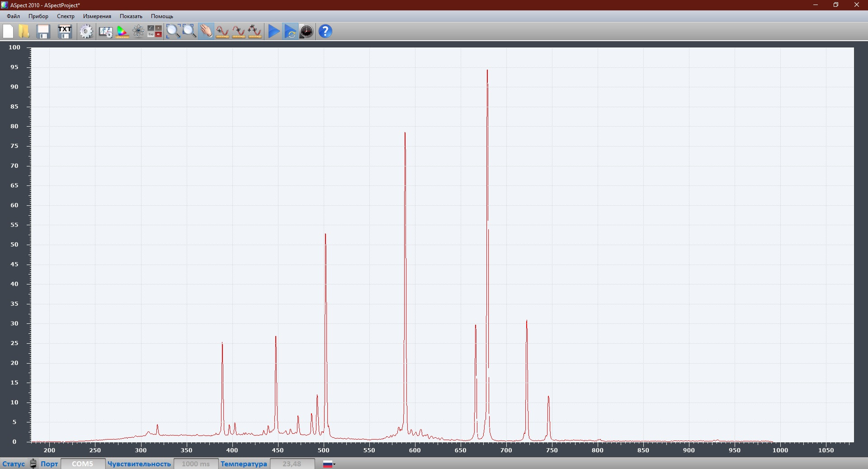Screen dimensions: 868x469
Task: Click the 1000 ms sensitivity field
Action: tap(196, 464)
